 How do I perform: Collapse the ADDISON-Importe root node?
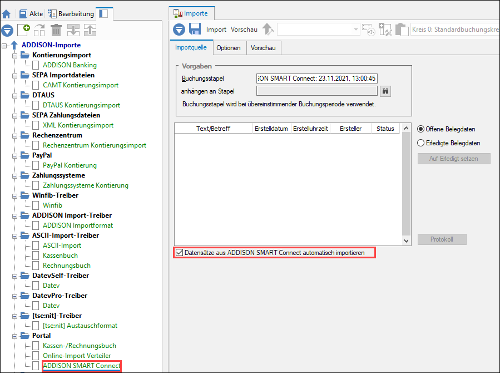(x=4, y=45)
